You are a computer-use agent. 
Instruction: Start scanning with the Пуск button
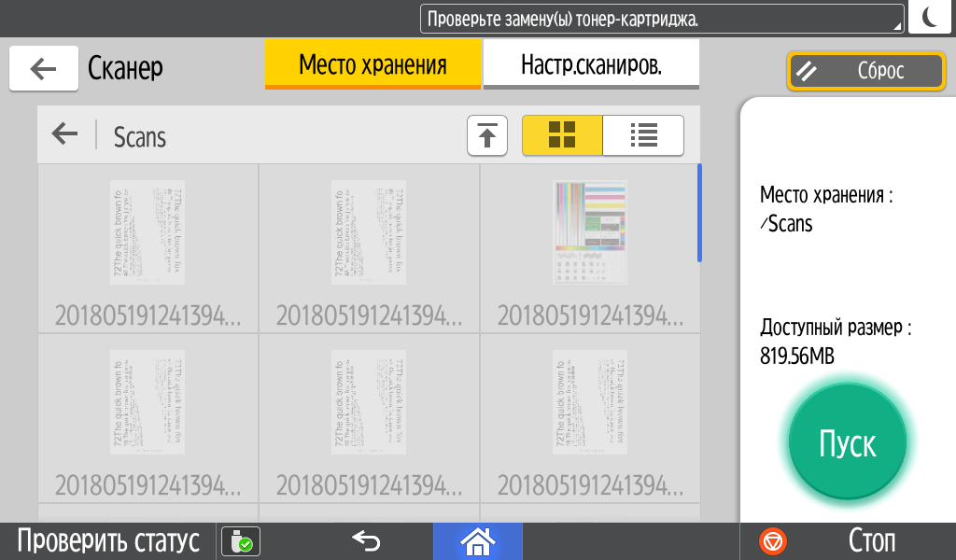click(x=847, y=442)
